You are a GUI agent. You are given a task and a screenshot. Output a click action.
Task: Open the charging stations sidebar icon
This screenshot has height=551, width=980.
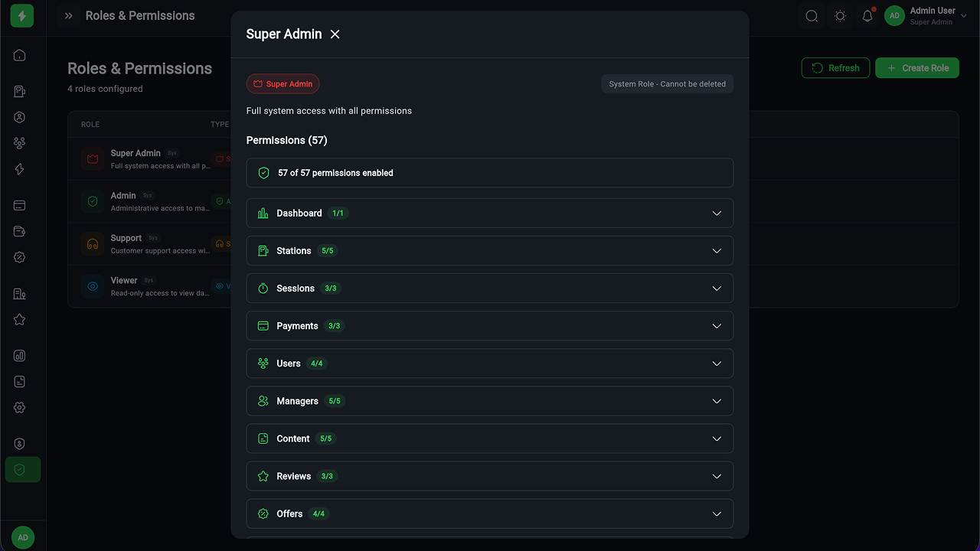(20, 92)
